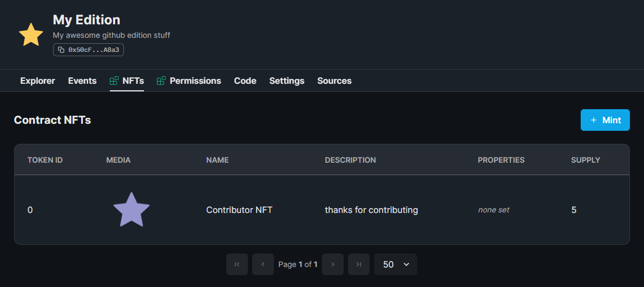Jump to the last page of NFTs
Image resolution: width=644 pixels, height=287 pixels.
coord(359,264)
